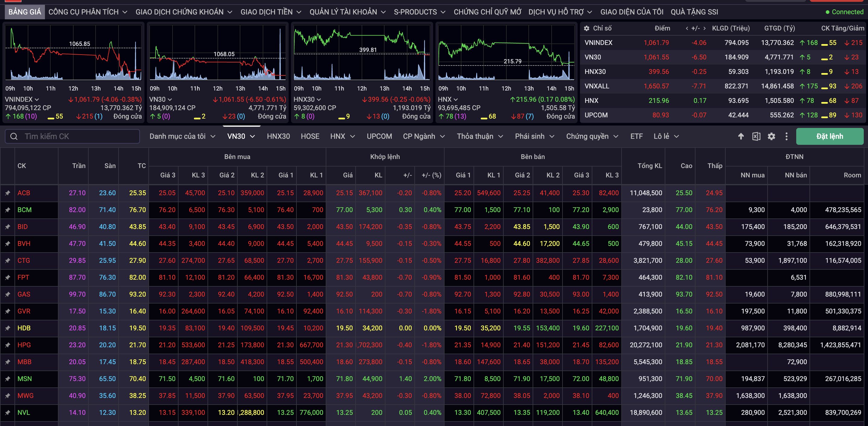Pin the GAS stock row
This screenshot has width=868, height=426.
click(8, 294)
